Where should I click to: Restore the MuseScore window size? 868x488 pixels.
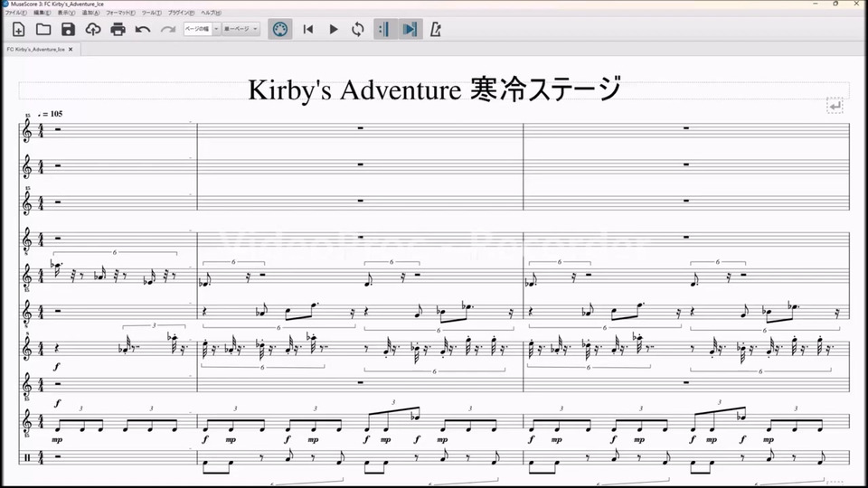tap(835, 4)
